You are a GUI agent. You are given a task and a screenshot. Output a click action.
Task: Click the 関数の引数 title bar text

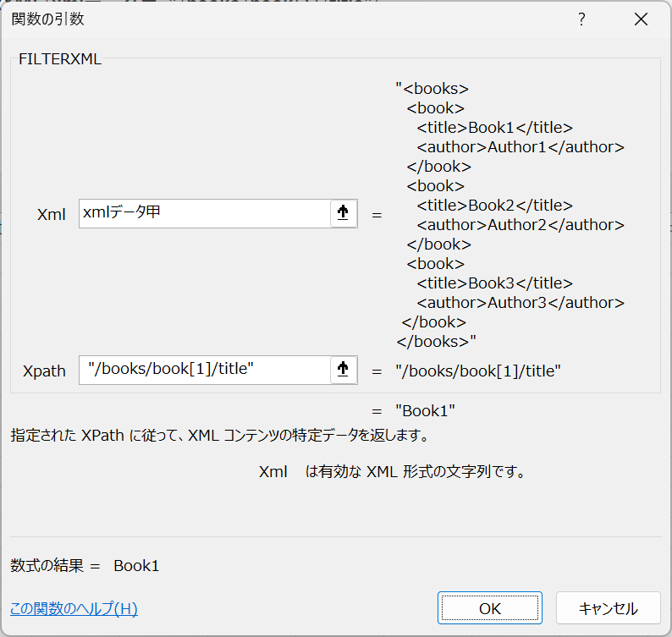pyautogui.click(x=47, y=19)
